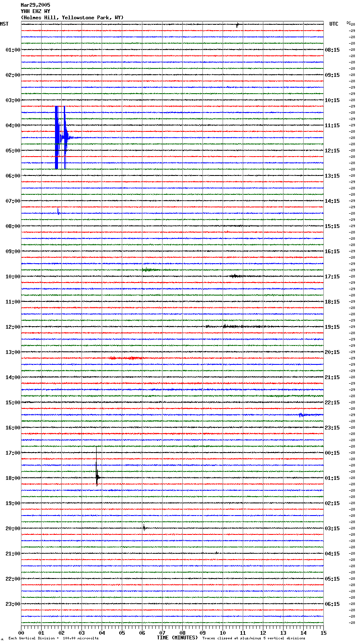This screenshot has width=357, height=644.
Task: Click the "14:15" UTC time label
Action: coord(332,201)
